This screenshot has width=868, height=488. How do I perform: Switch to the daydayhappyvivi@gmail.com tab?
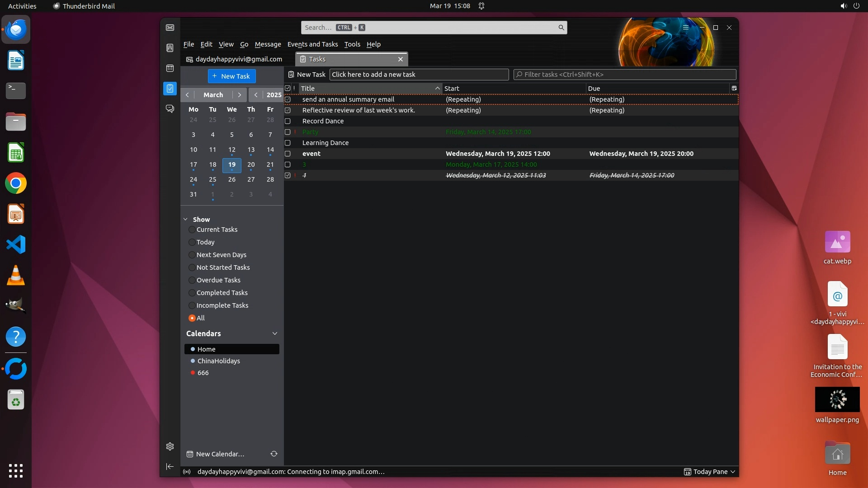pyautogui.click(x=234, y=59)
